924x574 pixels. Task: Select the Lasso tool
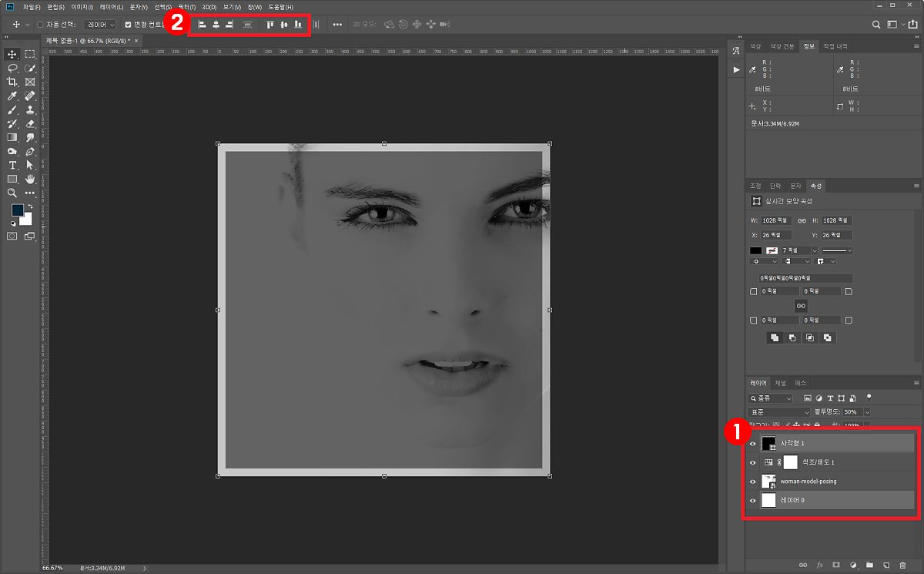12,68
